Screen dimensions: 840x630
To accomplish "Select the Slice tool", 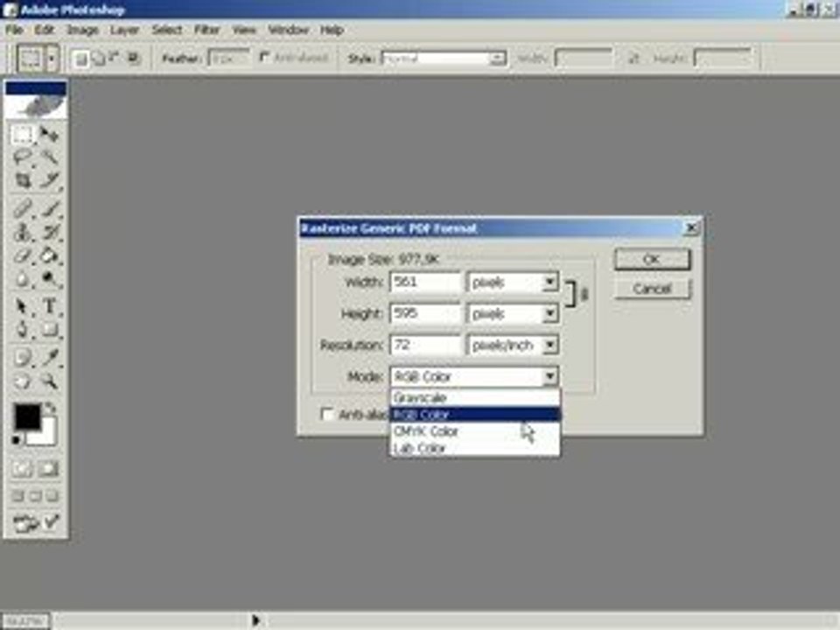I will [x=50, y=180].
